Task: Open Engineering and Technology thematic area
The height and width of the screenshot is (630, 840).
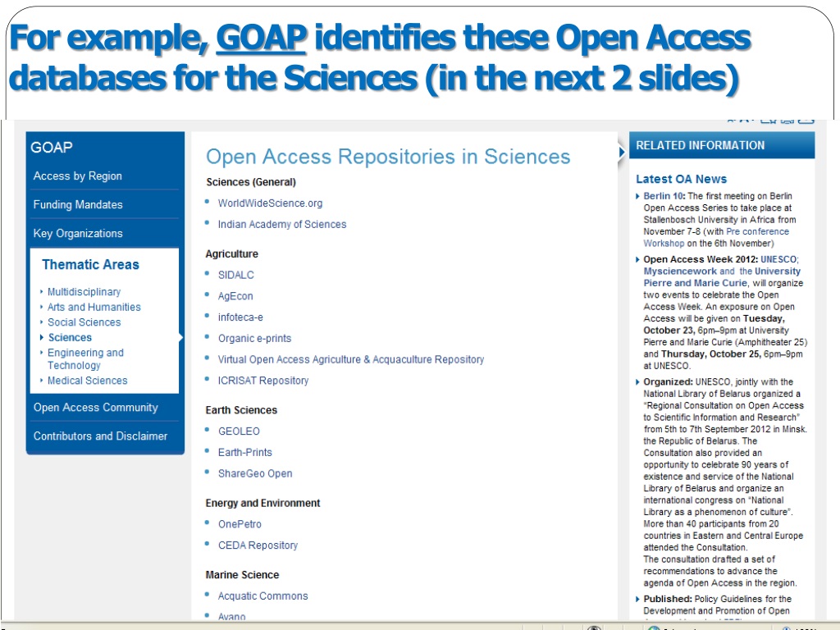Action: pos(85,359)
